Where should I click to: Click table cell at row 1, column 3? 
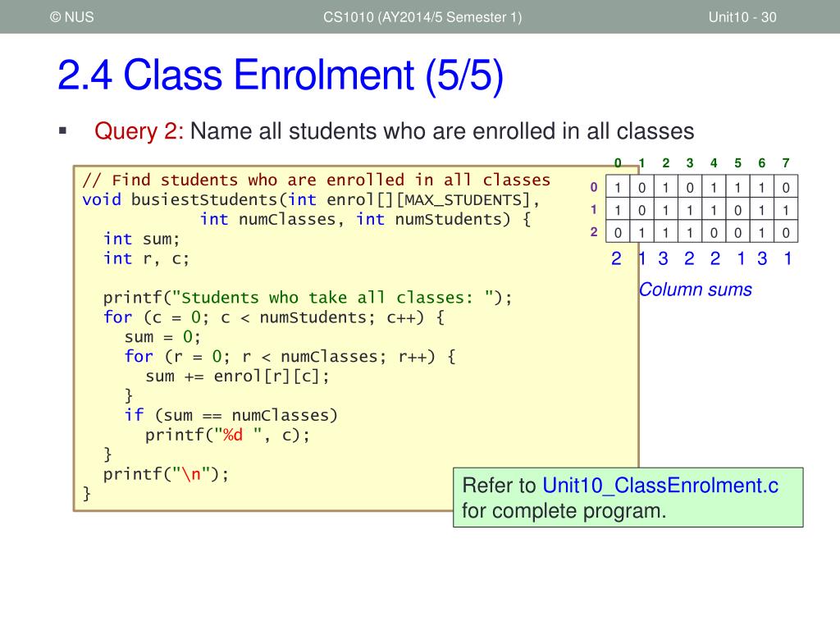point(690,210)
